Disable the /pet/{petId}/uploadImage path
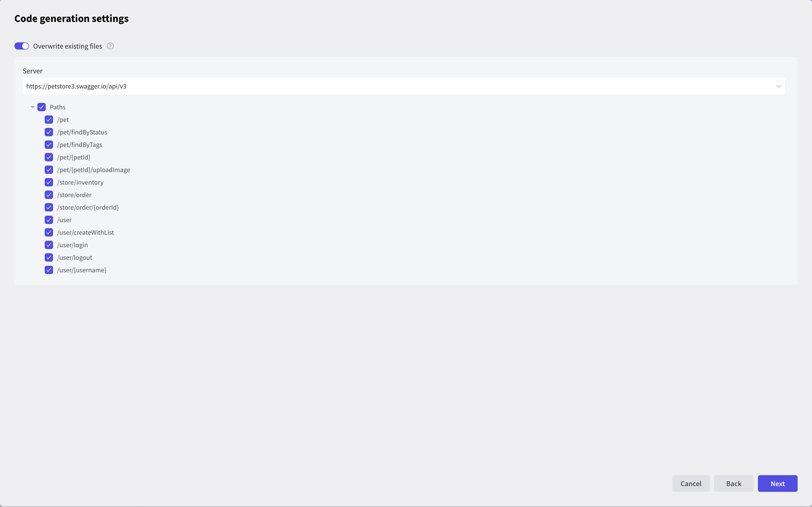The image size is (812, 507). coord(49,170)
